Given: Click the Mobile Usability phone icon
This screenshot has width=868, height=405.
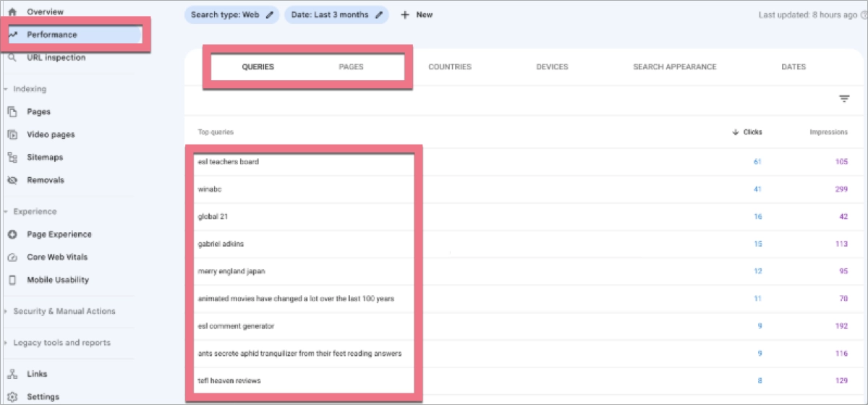Looking at the screenshot, I should 12,280.
